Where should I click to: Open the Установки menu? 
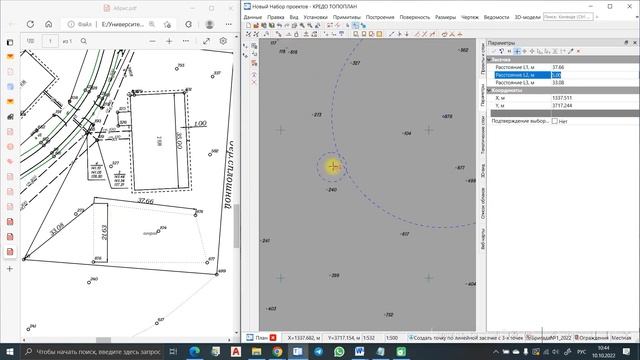click(316, 17)
